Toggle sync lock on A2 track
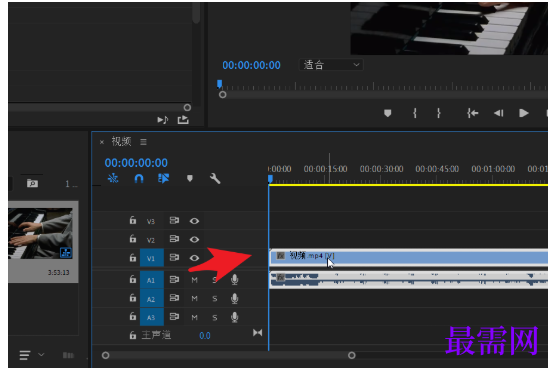557x372 pixels. 174,298
